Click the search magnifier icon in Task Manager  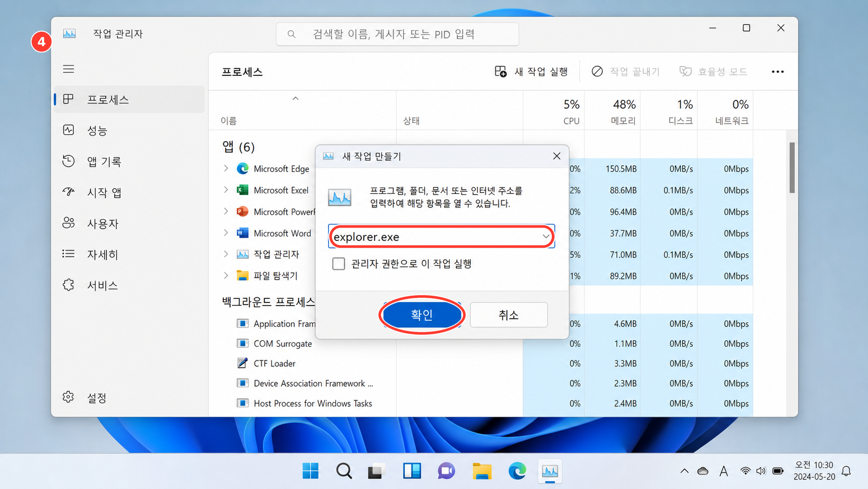pos(291,34)
